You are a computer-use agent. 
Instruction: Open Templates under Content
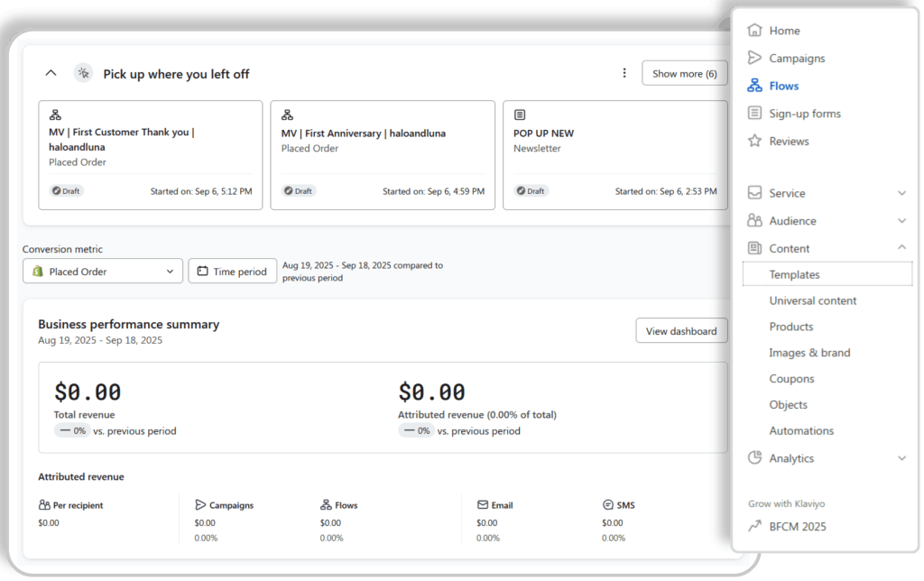pos(794,274)
